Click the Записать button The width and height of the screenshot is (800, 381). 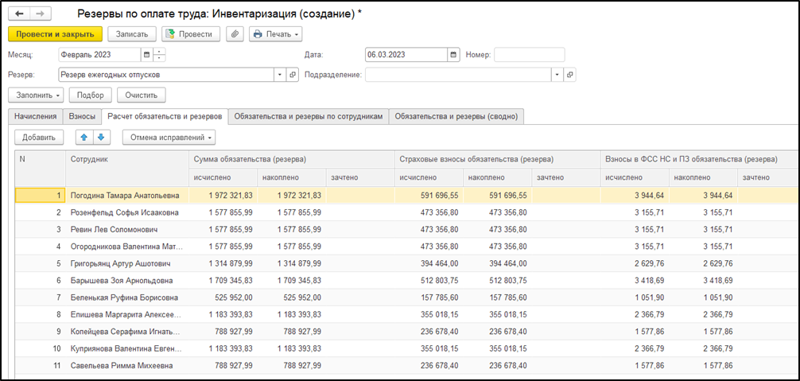click(132, 34)
